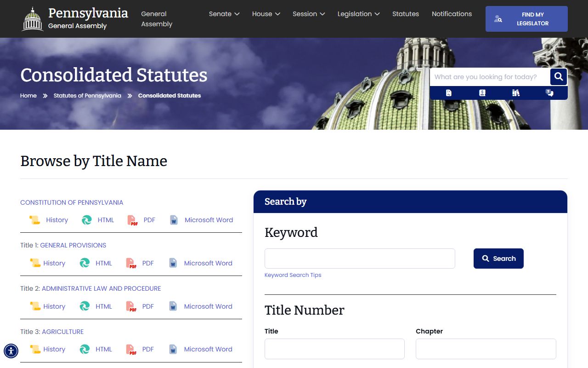Go to Statutes in the top navigation
The width and height of the screenshot is (588, 368).
click(406, 14)
